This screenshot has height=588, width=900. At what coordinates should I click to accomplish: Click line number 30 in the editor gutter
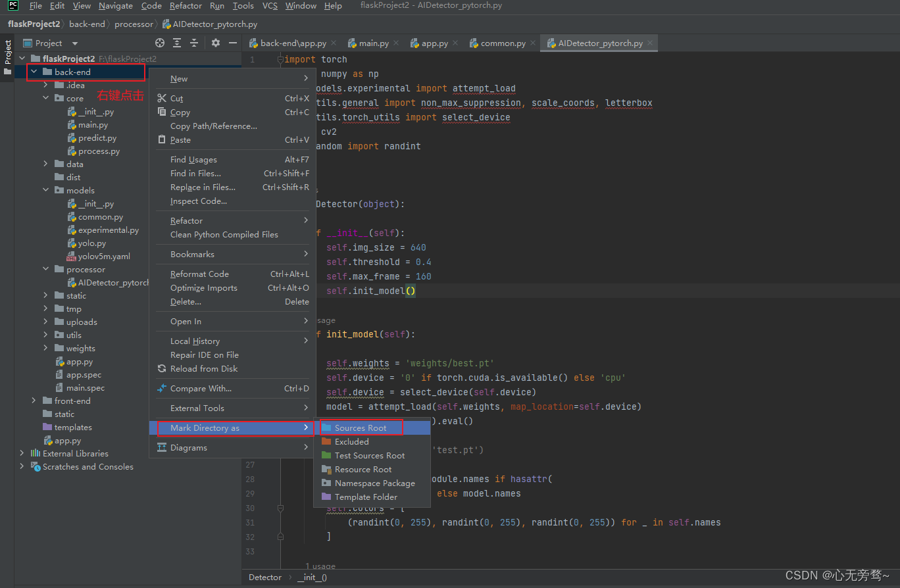[x=250, y=508]
